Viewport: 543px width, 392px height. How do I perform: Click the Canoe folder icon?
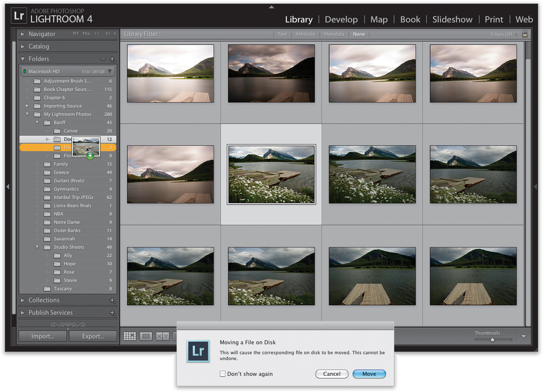pos(57,131)
